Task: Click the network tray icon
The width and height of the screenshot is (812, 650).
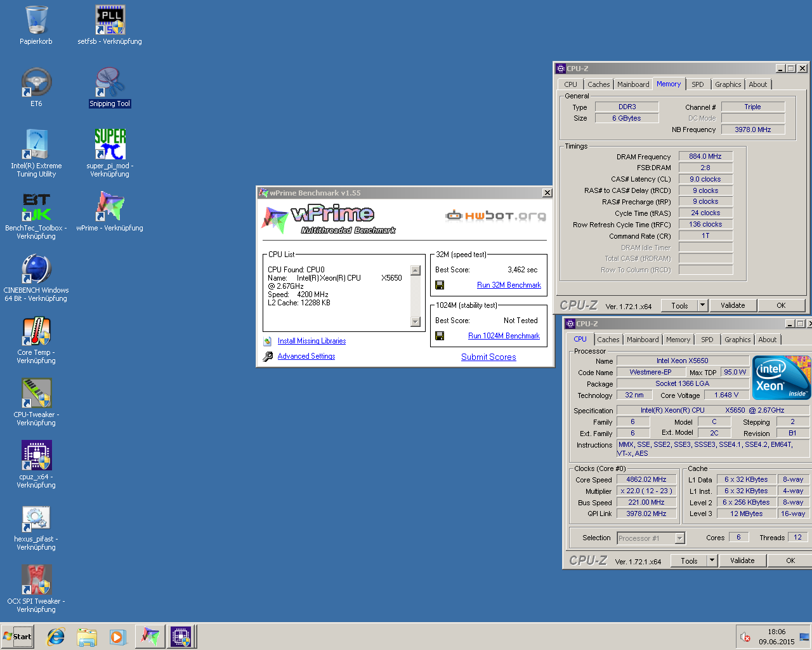Action: click(804, 637)
